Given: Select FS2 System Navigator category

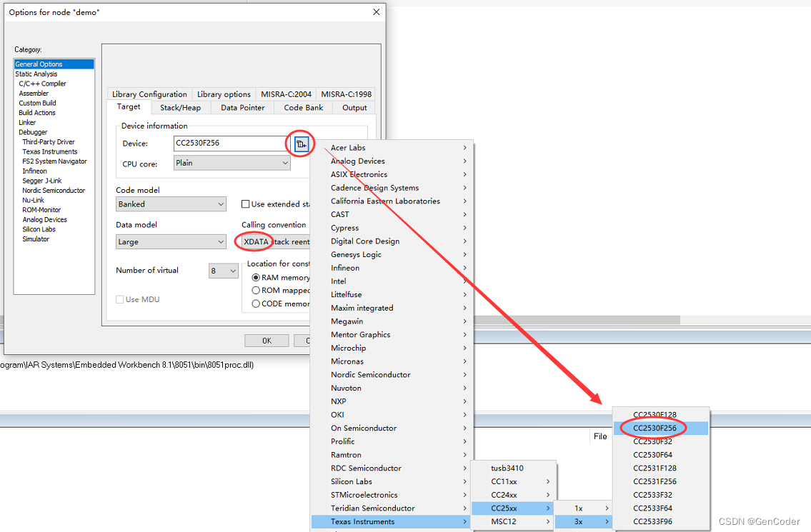Looking at the screenshot, I should tap(55, 161).
